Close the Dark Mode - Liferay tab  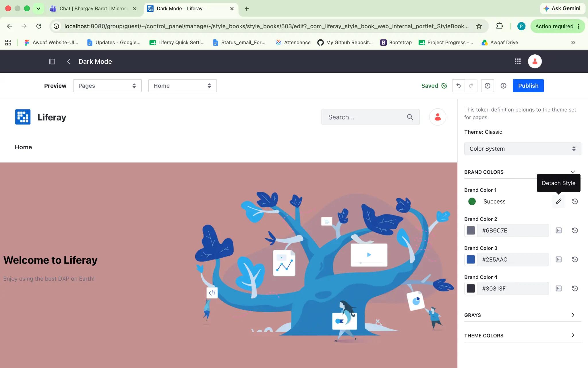coord(232,9)
